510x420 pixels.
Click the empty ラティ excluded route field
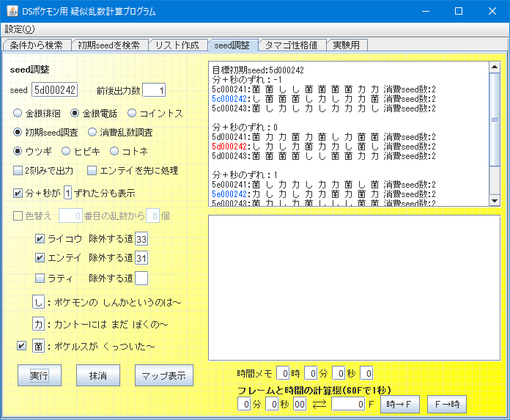[141, 278]
